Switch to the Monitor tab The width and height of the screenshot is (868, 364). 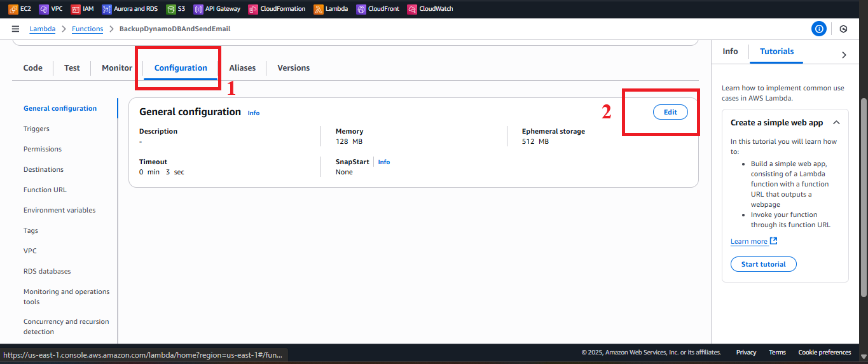point(117,67)
